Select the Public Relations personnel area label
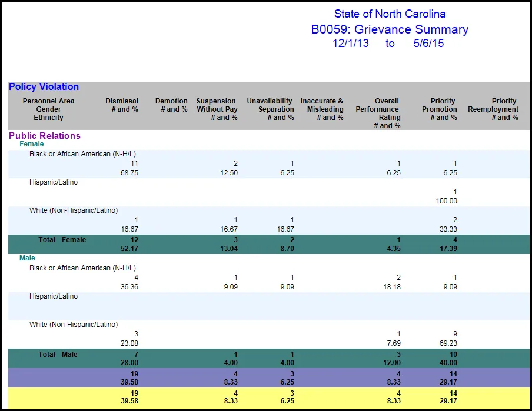Image resolution: width=532 pixels, height=411 pixels. click(45, 136)
